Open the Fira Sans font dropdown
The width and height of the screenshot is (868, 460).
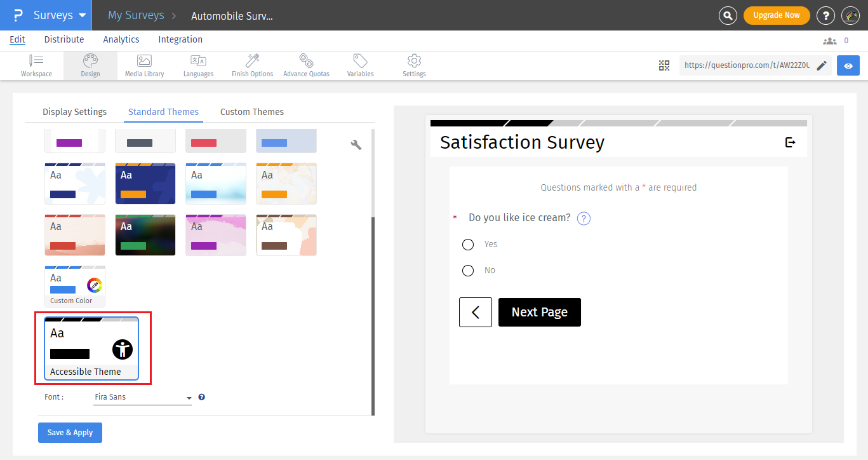point(189,396)
